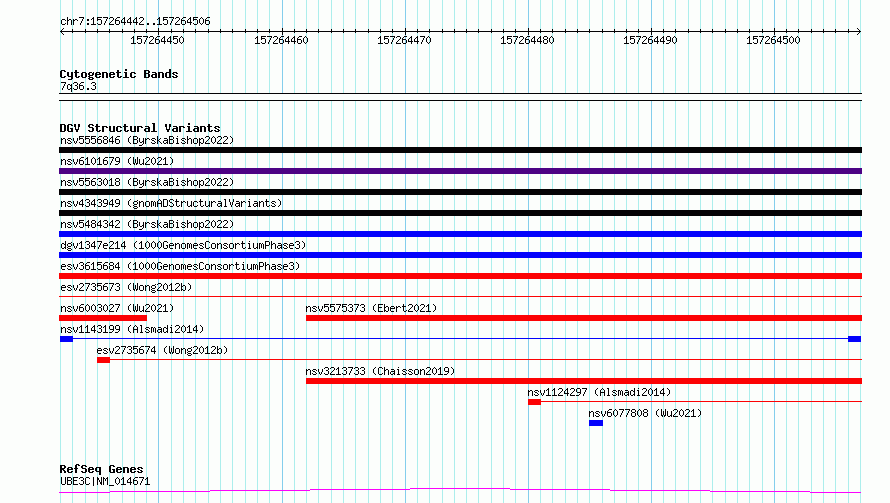Open nsv6077808 (Wu2021) variant label

point(645,413)
